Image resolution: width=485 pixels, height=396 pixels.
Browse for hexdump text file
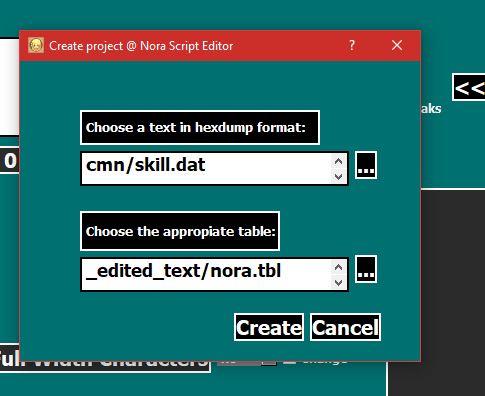tap(366, 165)
